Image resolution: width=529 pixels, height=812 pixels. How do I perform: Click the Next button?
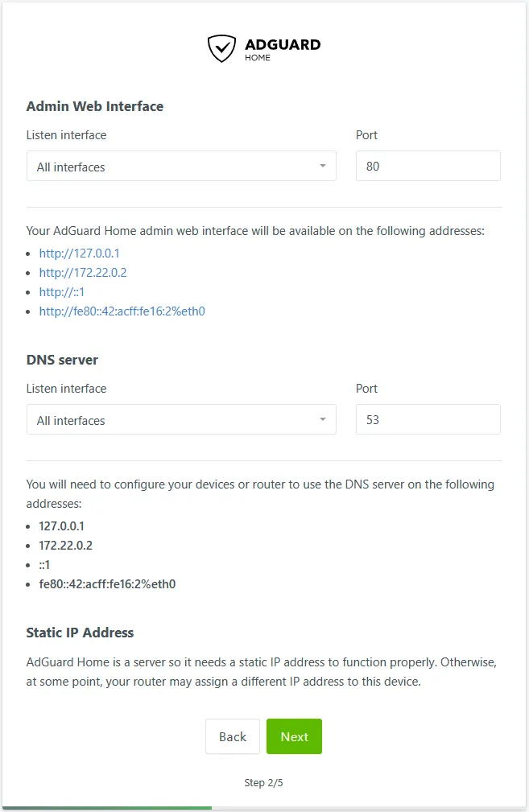coord(294,736)
